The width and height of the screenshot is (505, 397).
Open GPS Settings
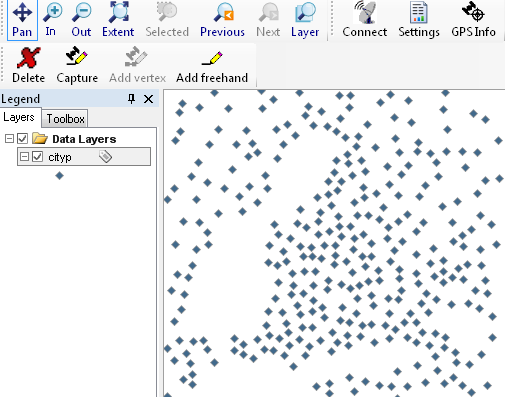pos(419,20)
